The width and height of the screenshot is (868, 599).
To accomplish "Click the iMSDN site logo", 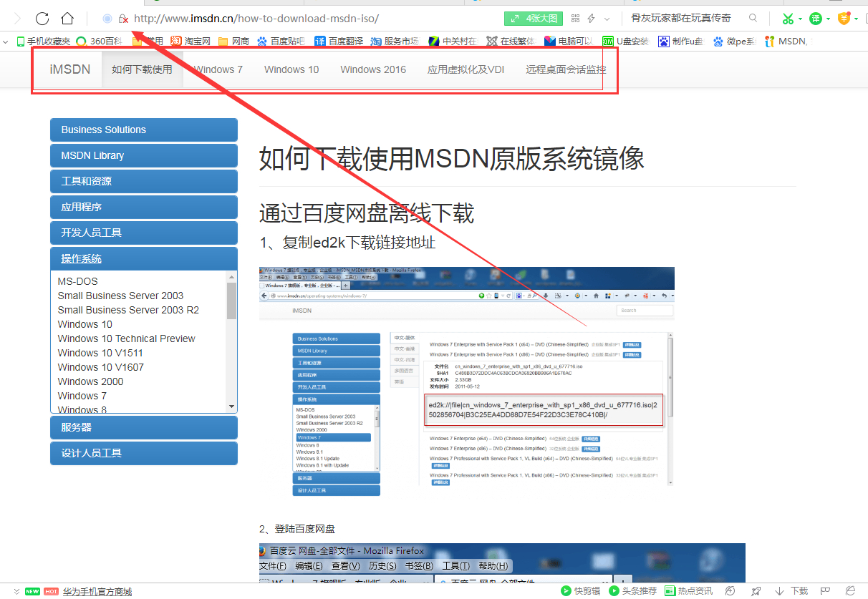I will tap(70, 69).
